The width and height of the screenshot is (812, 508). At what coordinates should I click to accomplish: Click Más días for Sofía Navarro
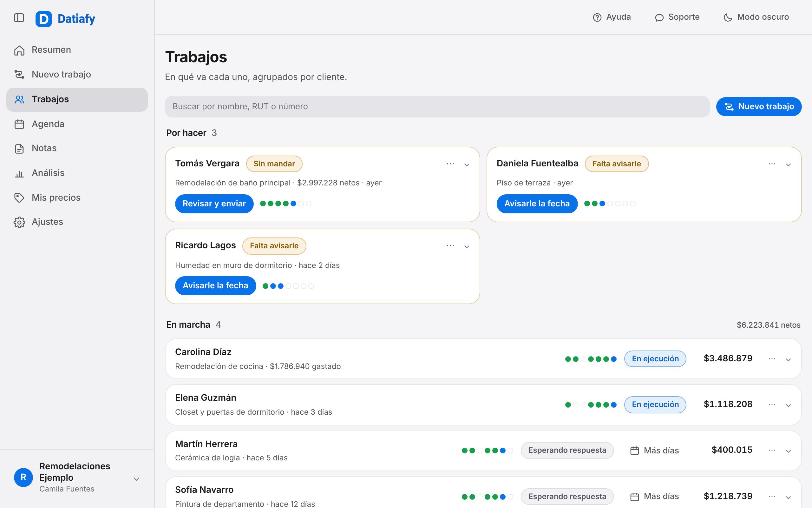click(x=655, y=497)
